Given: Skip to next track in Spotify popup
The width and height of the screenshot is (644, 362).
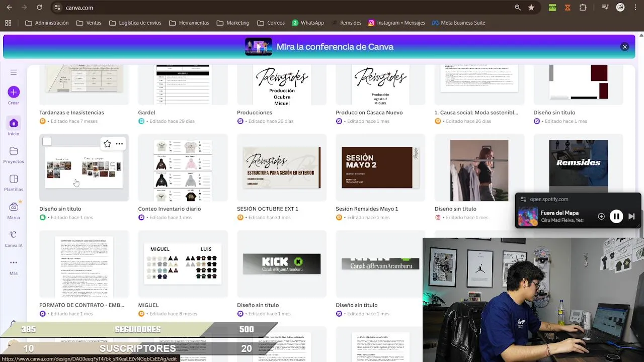Looking at the screenshot, I should (631, 216).
